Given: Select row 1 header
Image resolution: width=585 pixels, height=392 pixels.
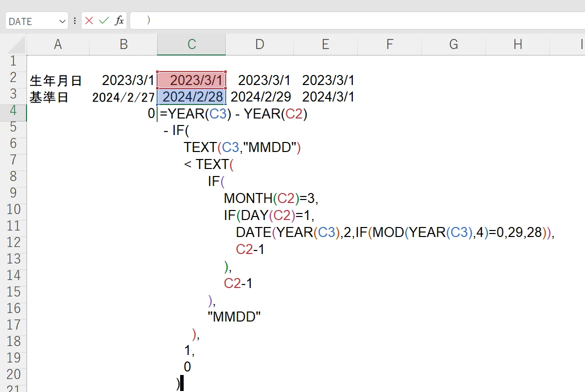Looking at the screenshot, I should [x=13, y=61].
